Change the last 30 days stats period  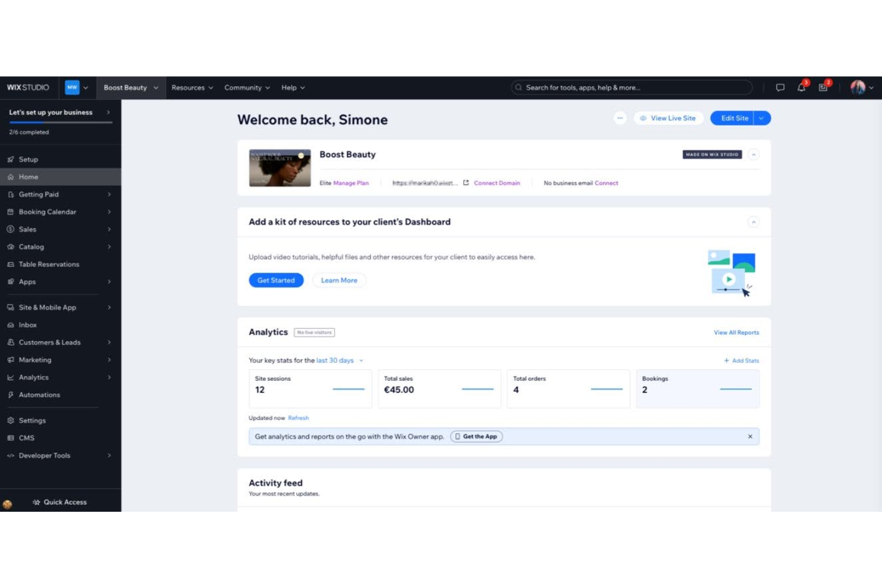(337, 360)
